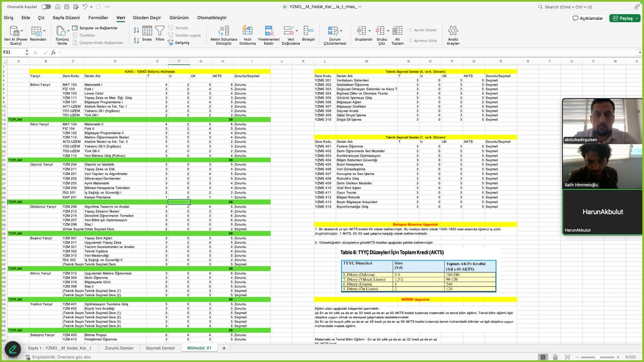Launch Metni Sütunlara Dönüştür

coord(223,35)
